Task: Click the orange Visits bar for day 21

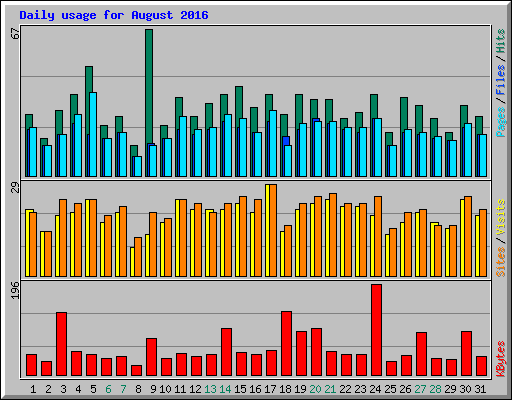Action: (333, 235)
